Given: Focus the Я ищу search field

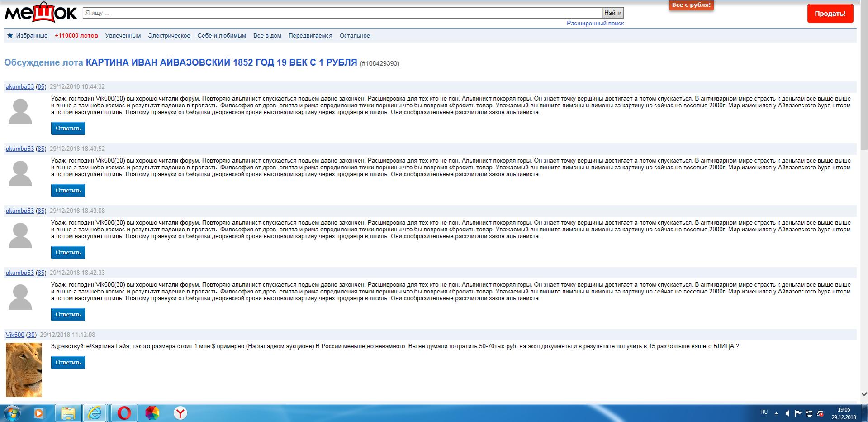Looking at the screenshot, I should click(x=342, y=13).
